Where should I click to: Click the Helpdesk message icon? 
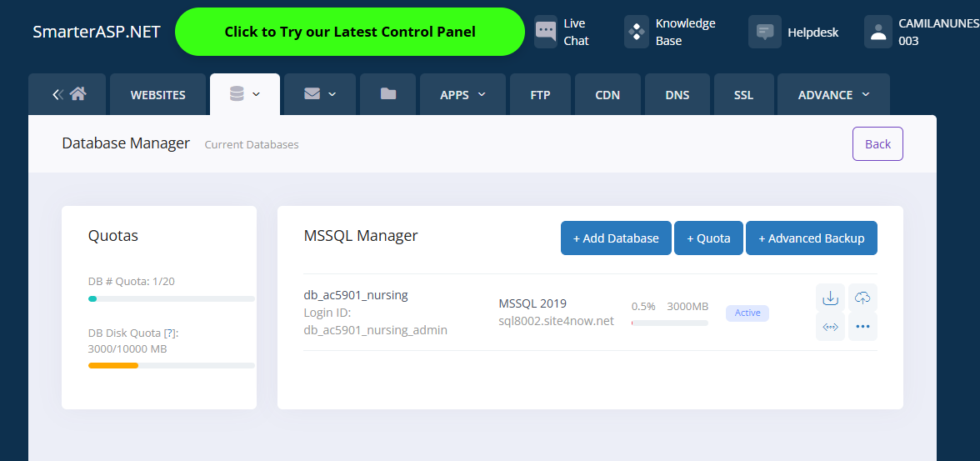[x=765, y=32]
